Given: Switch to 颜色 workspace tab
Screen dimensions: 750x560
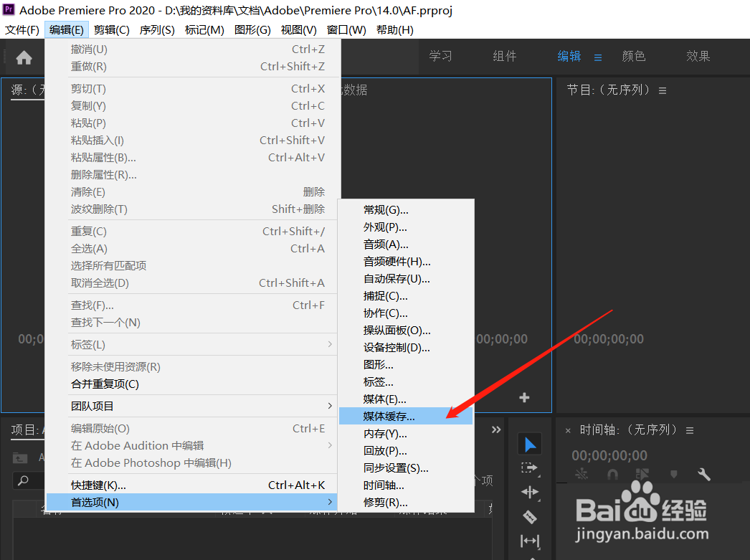Looking at the screenshot, I should point(633,56).
